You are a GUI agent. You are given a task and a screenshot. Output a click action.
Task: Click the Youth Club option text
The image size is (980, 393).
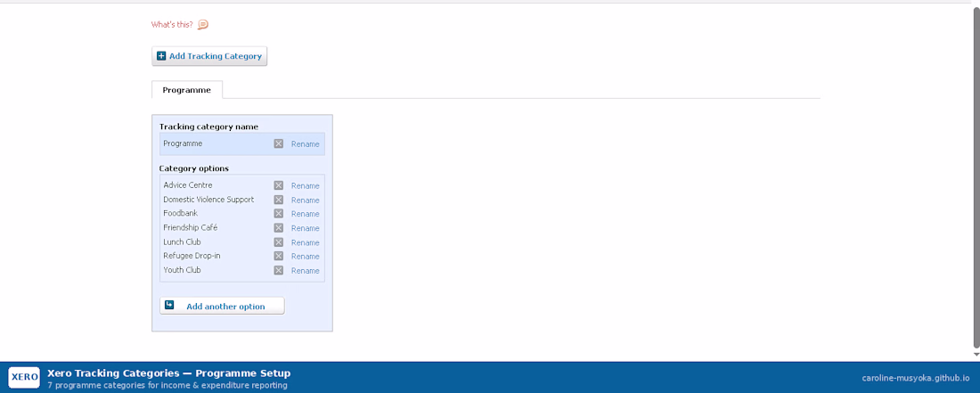[x=182, y=271]
